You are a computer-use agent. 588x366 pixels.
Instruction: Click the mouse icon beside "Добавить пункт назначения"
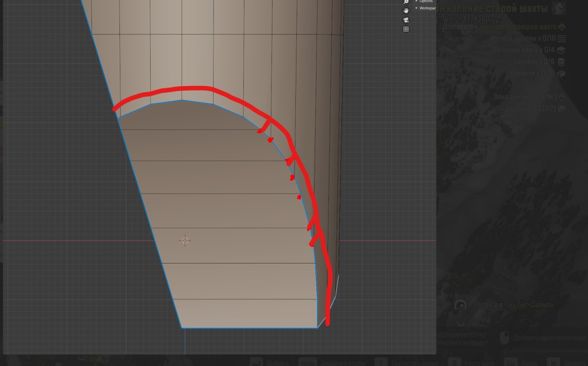(504, 338)
